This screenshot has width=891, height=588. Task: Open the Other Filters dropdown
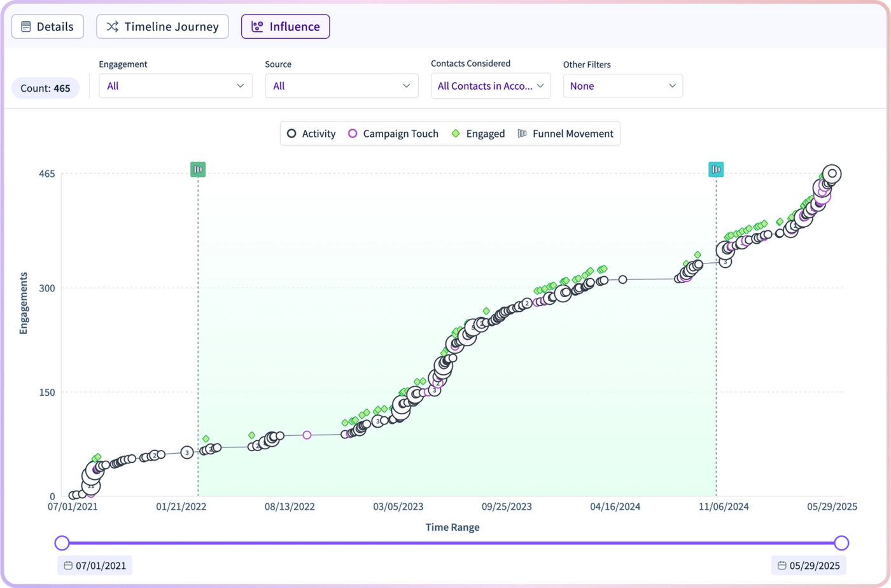(x=623, y=86)
